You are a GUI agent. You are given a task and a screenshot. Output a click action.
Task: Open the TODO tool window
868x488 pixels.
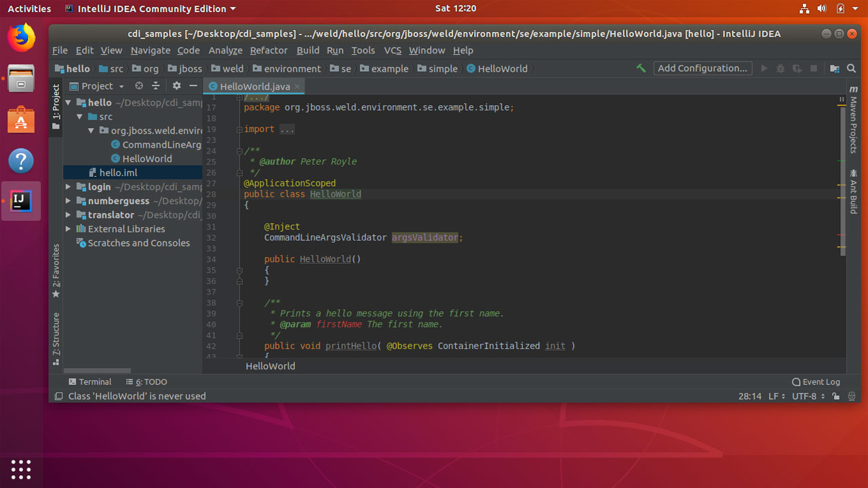click(151, 382)
